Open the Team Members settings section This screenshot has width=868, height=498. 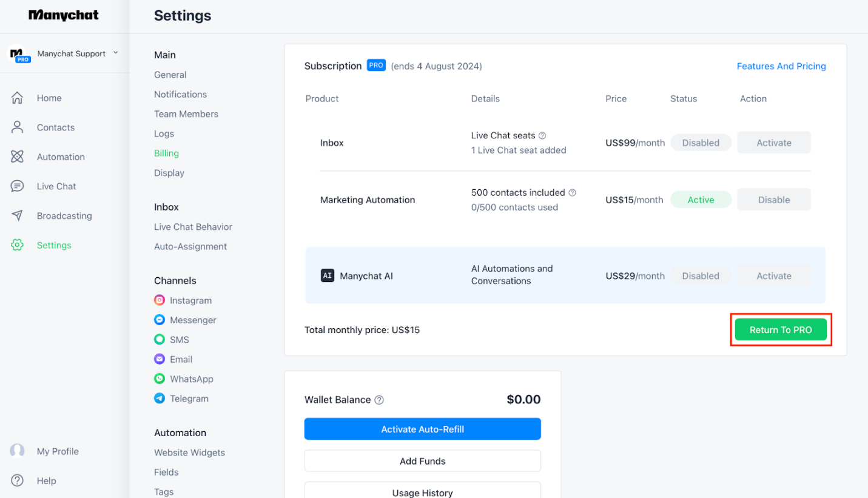[x=186, y=114]
